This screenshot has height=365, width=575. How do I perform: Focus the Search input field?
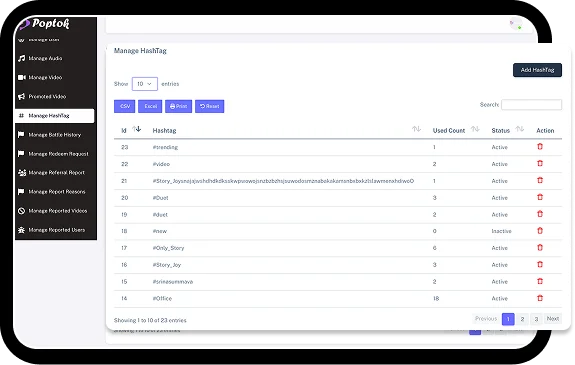tap(531, 105)
